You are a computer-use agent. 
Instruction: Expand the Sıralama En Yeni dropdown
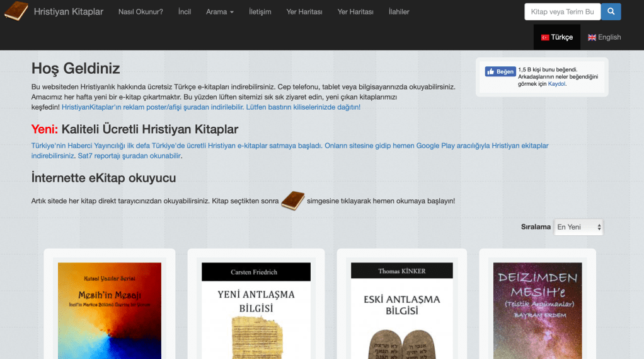(578, 227)
